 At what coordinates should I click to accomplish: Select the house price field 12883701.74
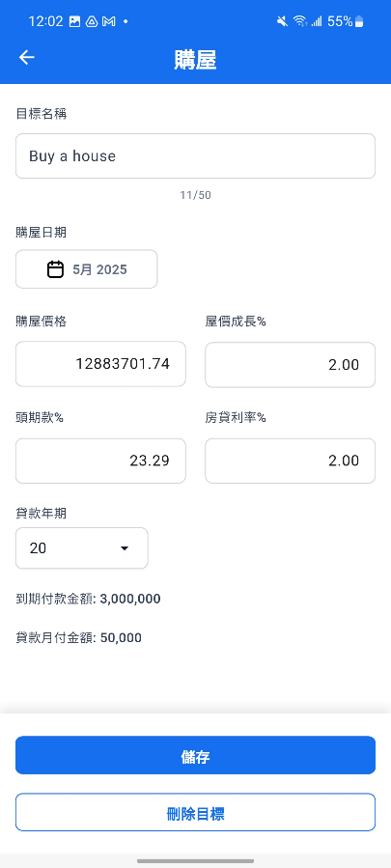[100, 364]
